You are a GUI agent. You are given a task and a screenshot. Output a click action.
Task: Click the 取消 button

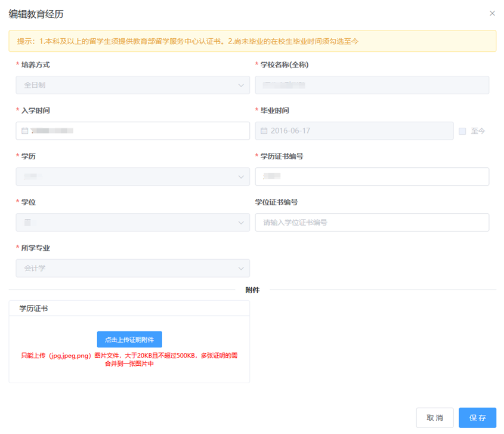tap(435, 418)
